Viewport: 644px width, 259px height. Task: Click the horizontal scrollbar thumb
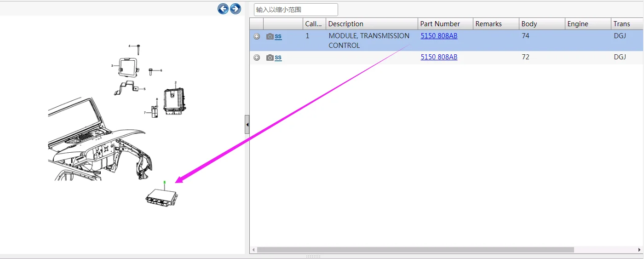tap(415, 250)
